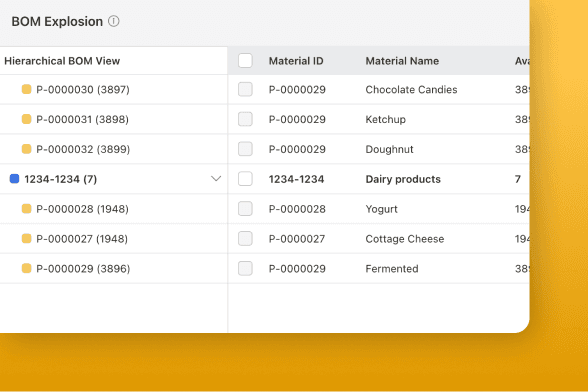
Task: Check the Fermented row checkbox
Action: tap(245, 269)
